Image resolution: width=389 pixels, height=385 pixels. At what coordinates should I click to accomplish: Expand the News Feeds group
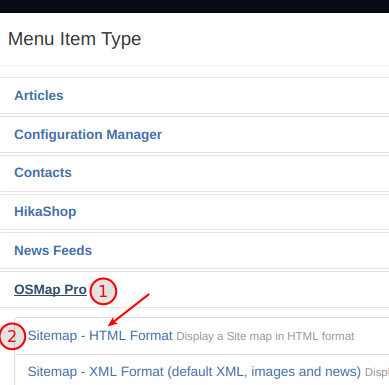coord(53,251)
